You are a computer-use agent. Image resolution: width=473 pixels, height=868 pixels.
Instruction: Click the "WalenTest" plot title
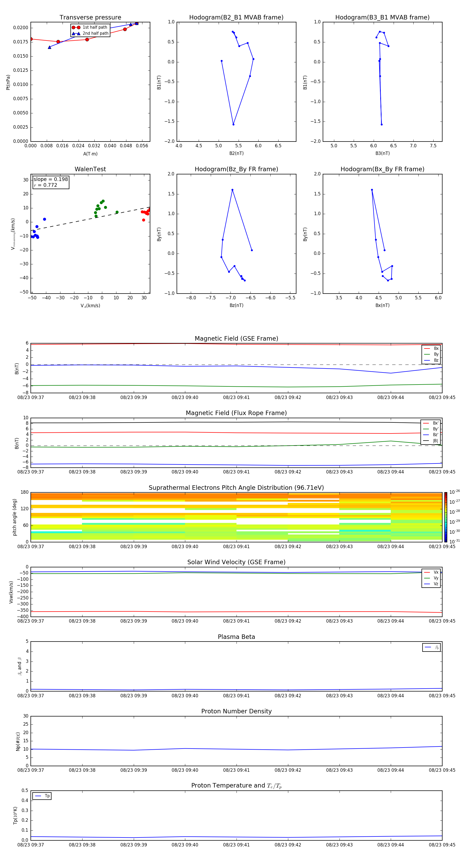tap(90, 169)
